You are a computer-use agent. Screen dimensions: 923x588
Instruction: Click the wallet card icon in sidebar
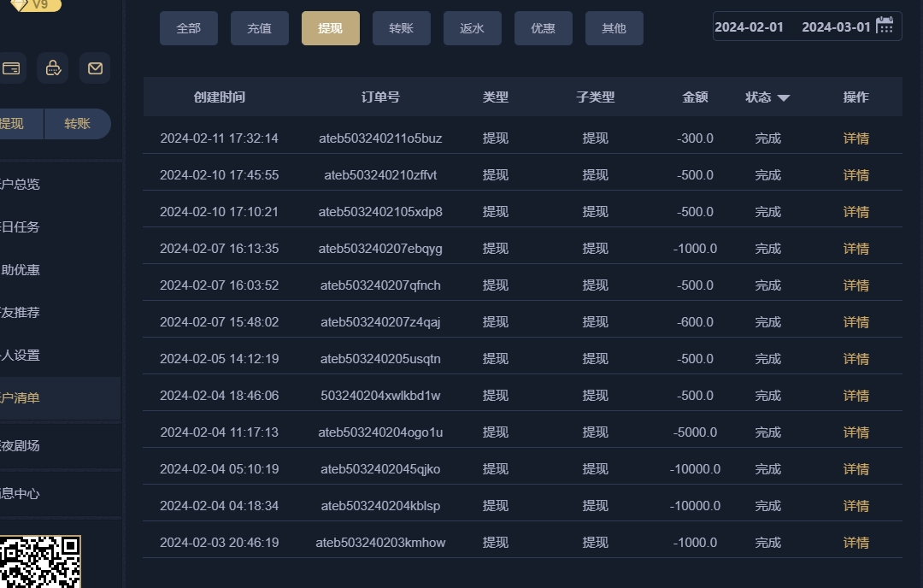(x=11, y=68)
